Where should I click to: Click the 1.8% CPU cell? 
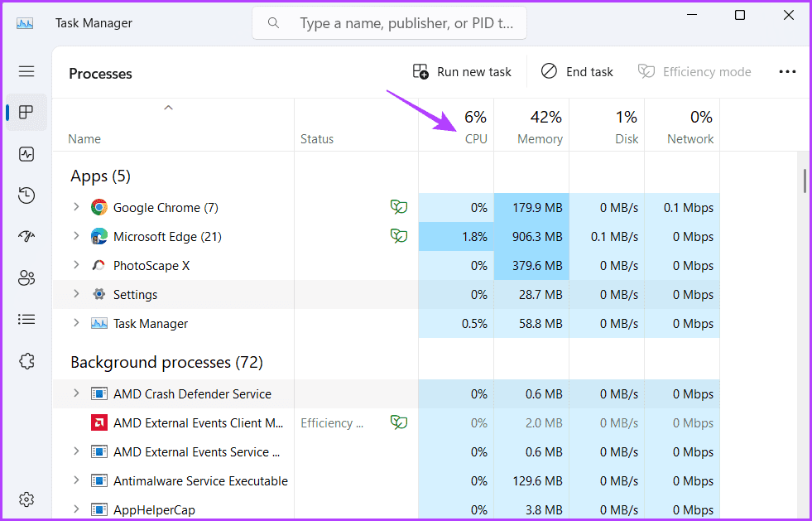456,237
